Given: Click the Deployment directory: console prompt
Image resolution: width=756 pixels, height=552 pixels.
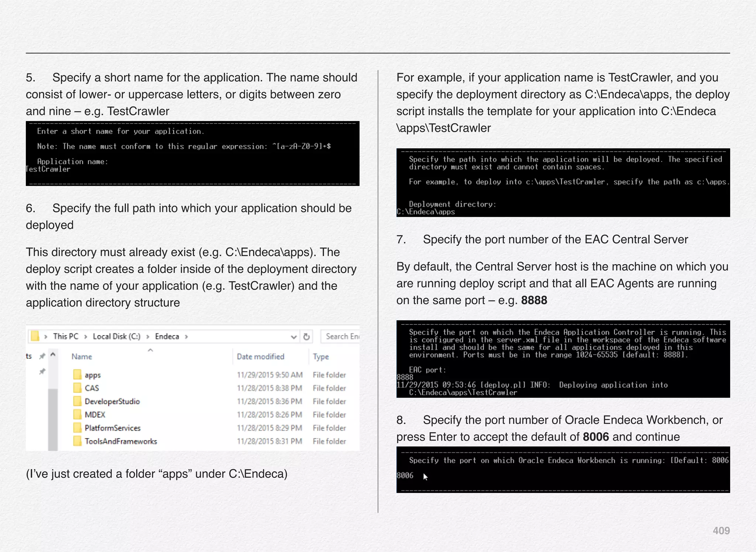Looking at the screenshot, I should point(453,204).
